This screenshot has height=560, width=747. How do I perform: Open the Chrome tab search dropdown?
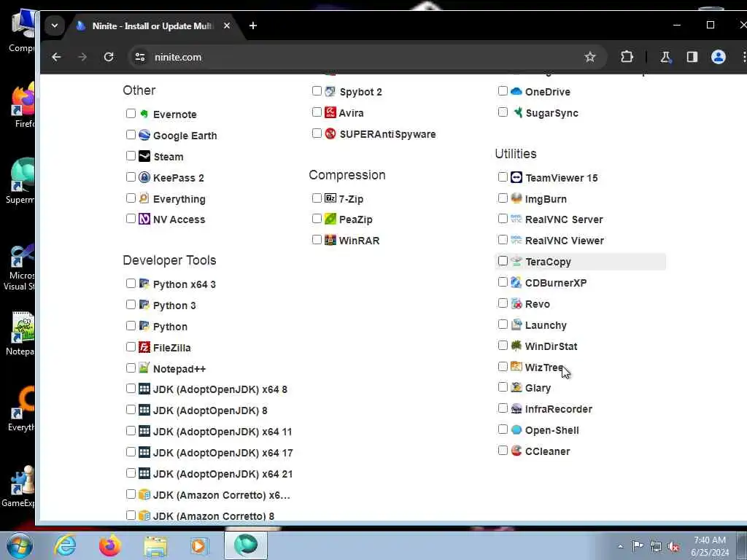54,26
